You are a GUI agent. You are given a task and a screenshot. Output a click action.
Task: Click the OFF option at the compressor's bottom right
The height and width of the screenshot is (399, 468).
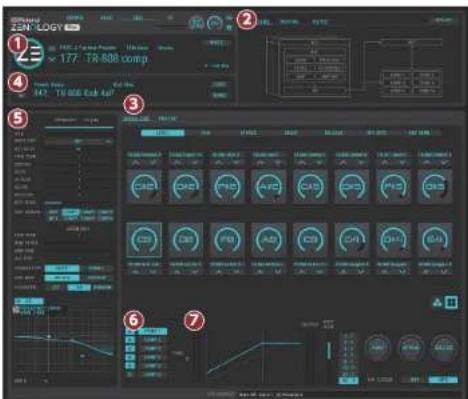tap(414, 380)
